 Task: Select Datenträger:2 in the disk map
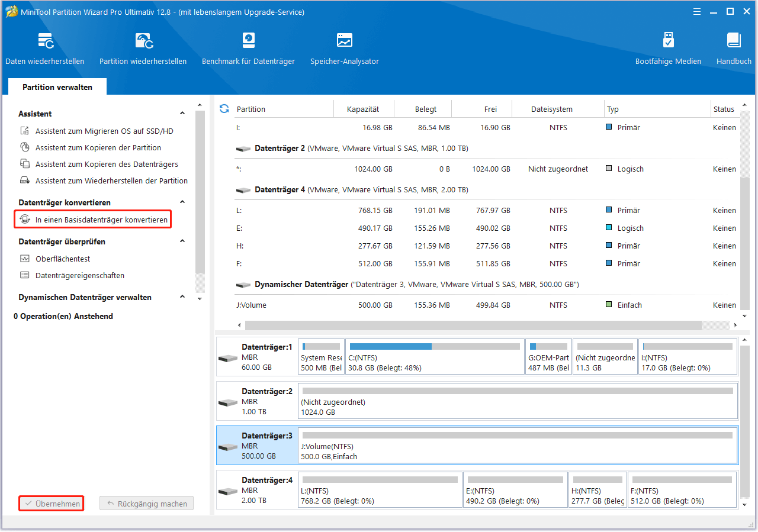256,401
